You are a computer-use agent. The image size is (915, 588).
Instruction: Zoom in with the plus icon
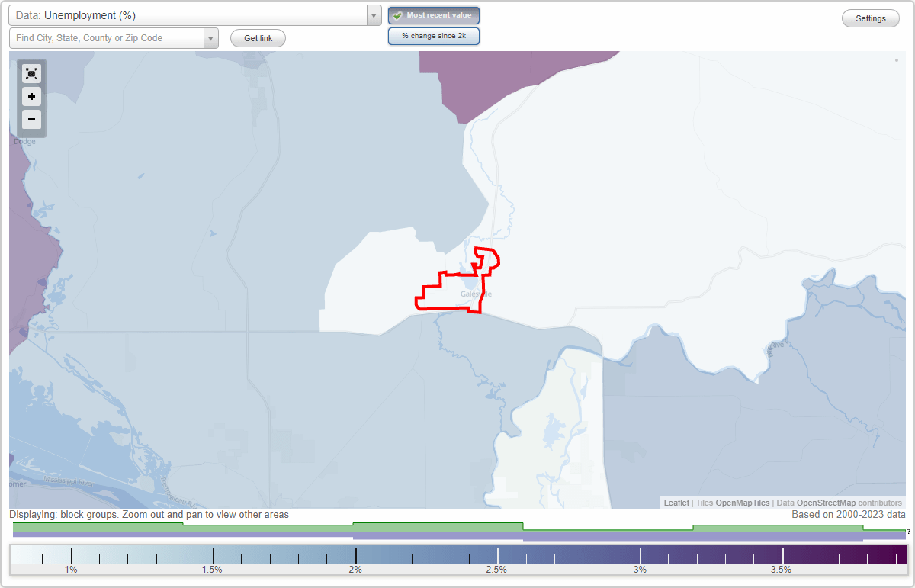click(31, 96)
